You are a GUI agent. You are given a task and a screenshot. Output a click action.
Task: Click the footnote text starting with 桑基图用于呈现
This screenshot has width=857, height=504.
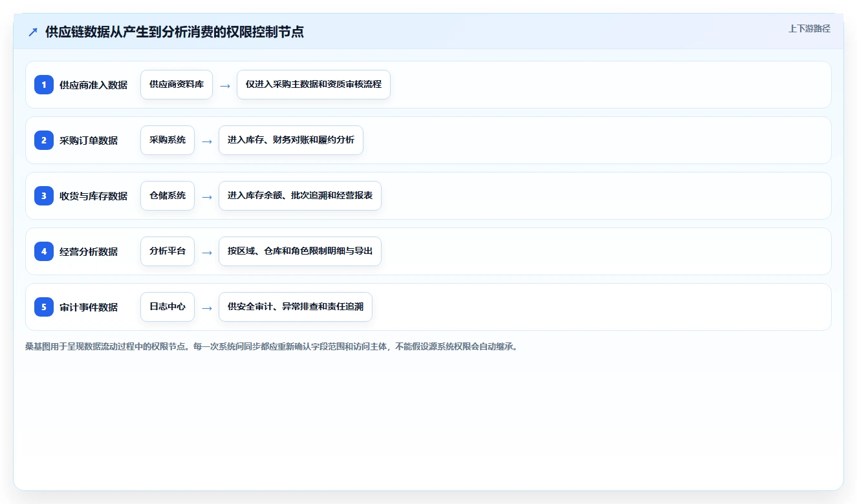pos(273,346)
